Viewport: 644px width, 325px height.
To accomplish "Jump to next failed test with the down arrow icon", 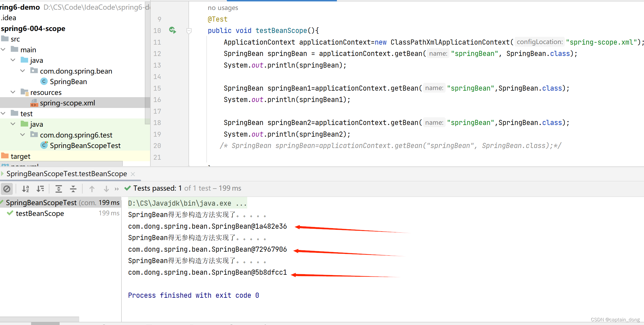I will (106, 188).
